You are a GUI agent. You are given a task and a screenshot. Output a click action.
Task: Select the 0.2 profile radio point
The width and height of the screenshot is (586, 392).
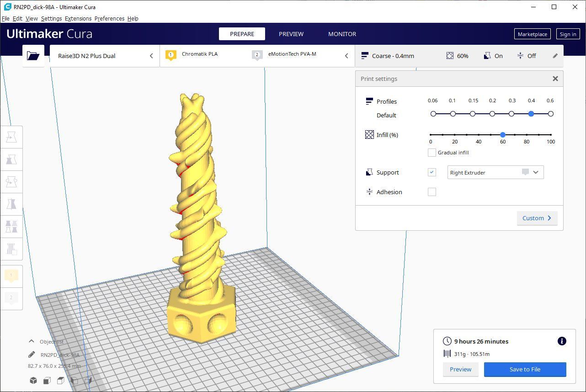[492, 114]
